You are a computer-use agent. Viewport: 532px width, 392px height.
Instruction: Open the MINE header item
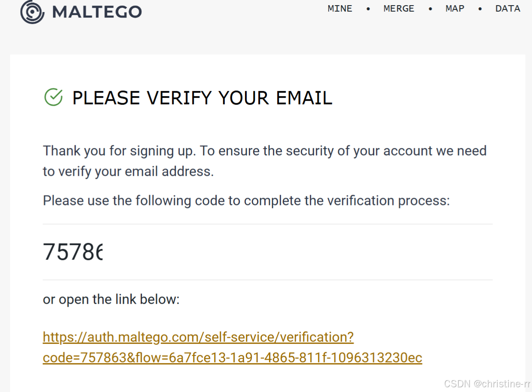(340, 9)
